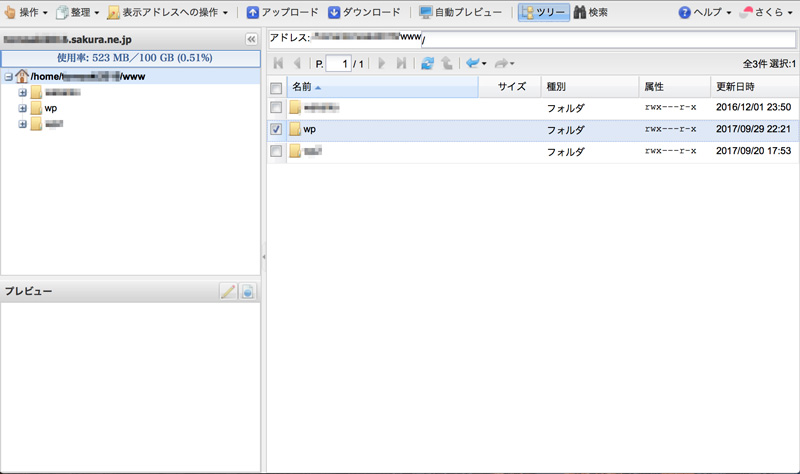Open the ヘルプ menu

point(705,12)
